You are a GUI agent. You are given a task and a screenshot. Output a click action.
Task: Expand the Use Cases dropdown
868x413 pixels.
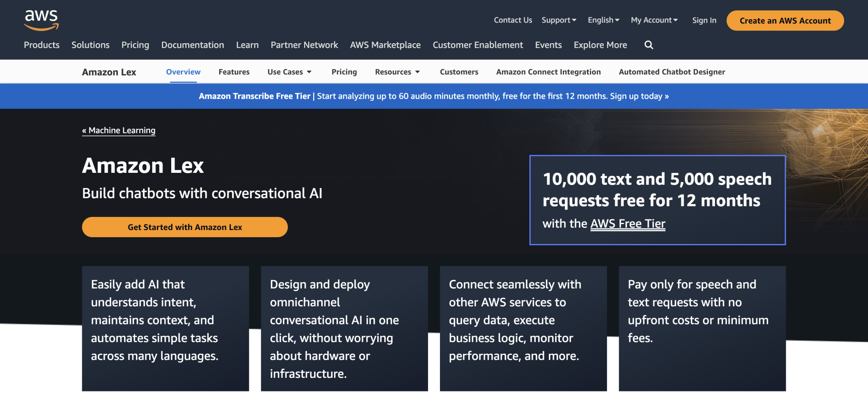289,72
